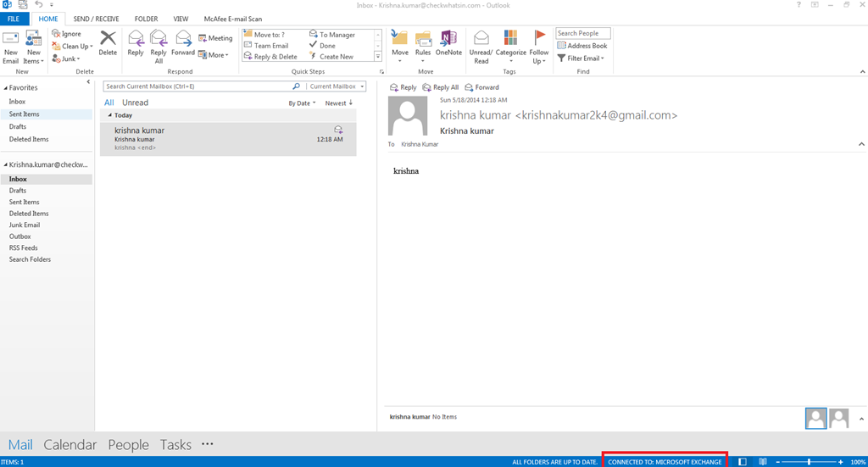Go to the Calendar module
Image resolution: width=868 pixels, height=467 pixels.
(x=70, y=444)
